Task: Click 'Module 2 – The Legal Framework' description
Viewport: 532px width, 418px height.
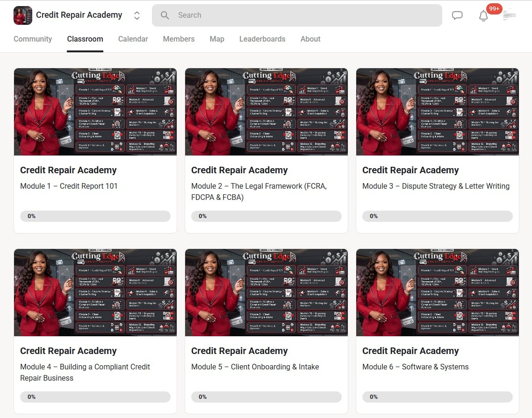Action: pos(259,191)
